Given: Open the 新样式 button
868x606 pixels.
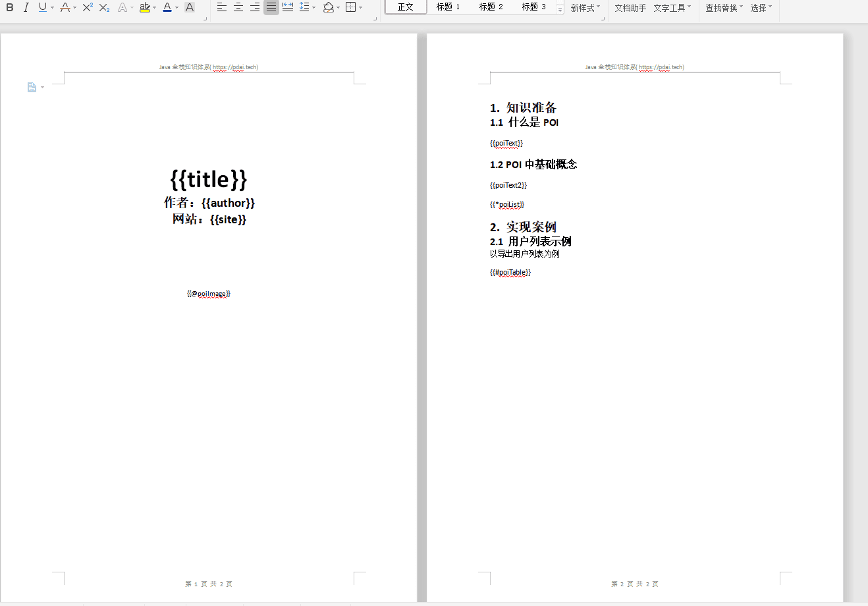Looking at the screenshot, I should (585, 8).
